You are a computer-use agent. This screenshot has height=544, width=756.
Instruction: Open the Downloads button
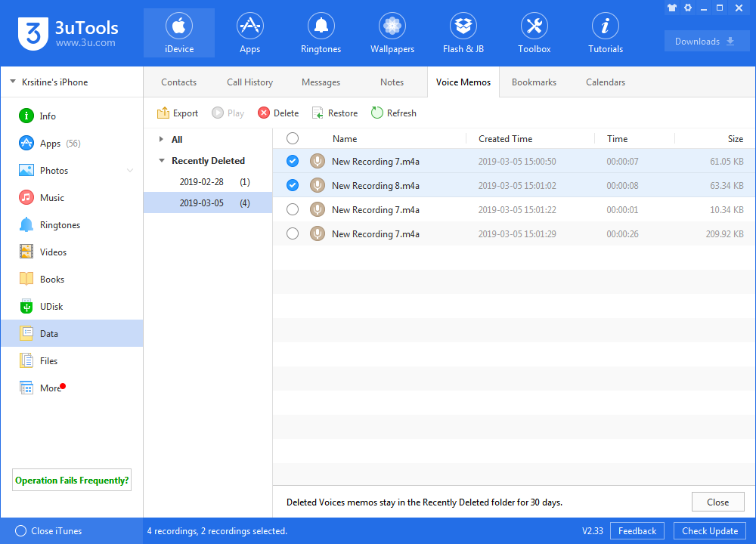(707, 41)
